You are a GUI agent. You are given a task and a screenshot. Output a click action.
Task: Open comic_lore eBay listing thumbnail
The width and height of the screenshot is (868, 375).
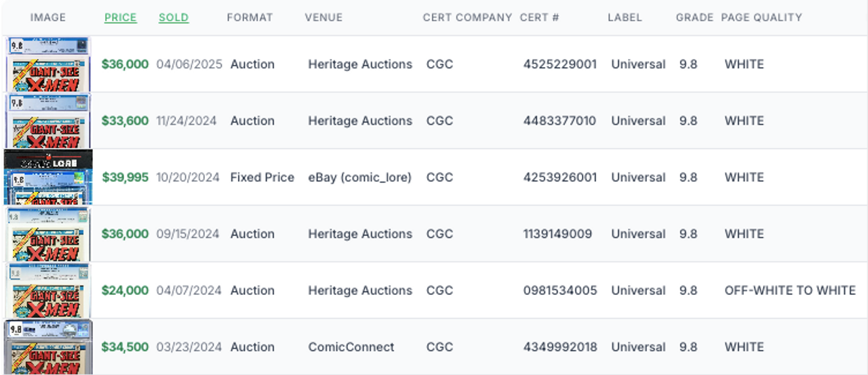pyautogui.click(x=48, y=178)
